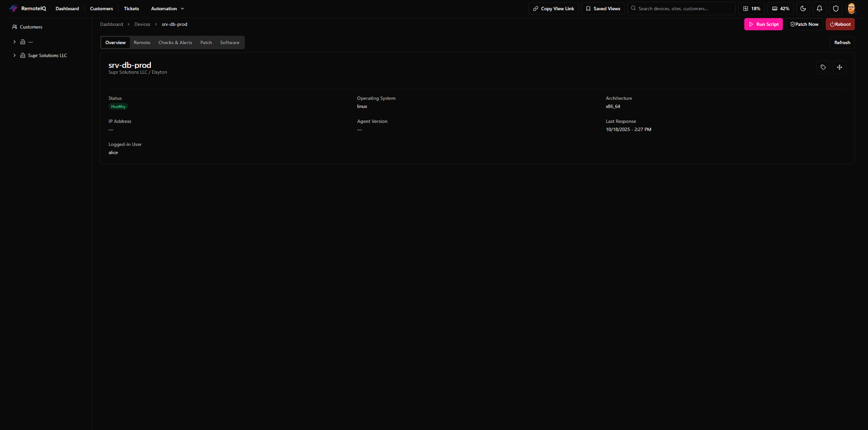The width and height of the screenshot is (868, 430).
Task: Open the tag editor for srv-db-prod
Action: (x=823, y=67)
